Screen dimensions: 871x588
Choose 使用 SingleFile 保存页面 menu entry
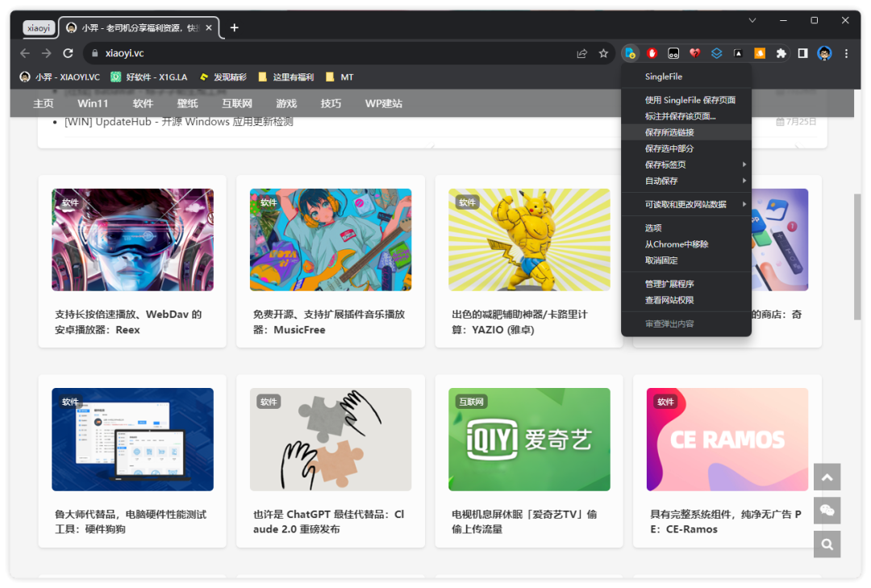(x=686, y=100)
